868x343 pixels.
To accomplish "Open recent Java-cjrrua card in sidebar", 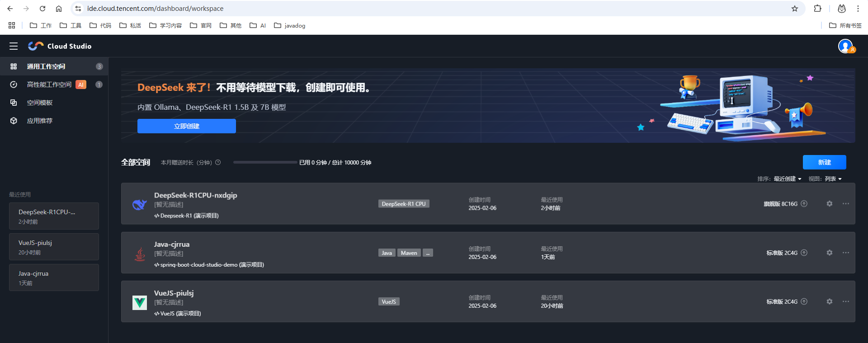I will 54,277.
